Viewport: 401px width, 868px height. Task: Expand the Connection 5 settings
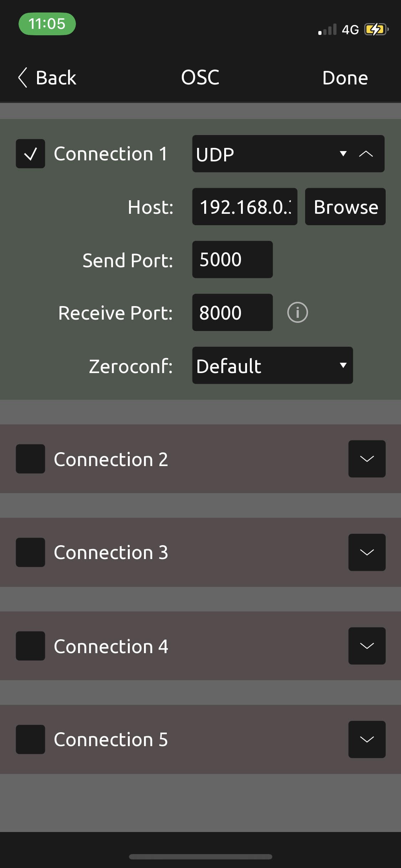[x=367, y=739]
